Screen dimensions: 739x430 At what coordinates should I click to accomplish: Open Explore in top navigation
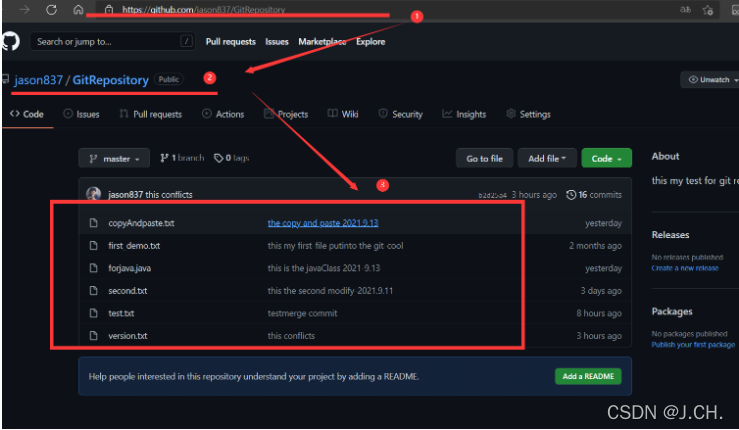[x=370, y=41]
